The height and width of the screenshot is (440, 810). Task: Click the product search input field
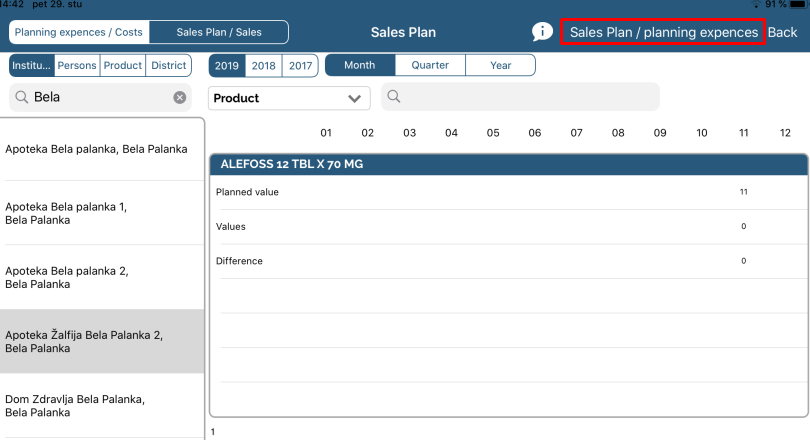[x=530, y=97]
